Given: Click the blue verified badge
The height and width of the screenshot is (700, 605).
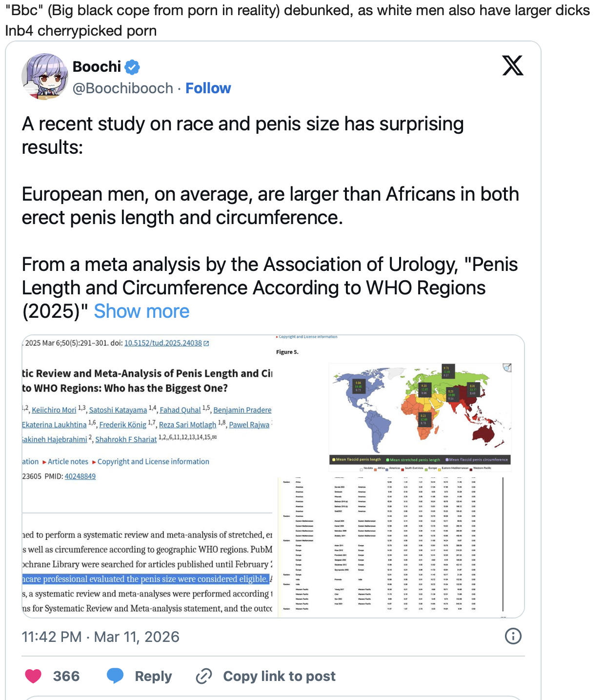Looking at the screenshot, I should (x=132, y=67).
